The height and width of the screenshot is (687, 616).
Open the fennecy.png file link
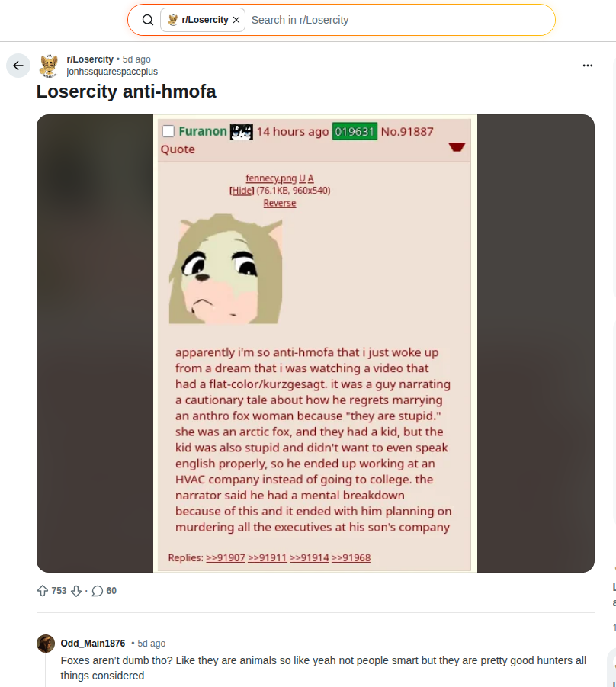point(271,178)
